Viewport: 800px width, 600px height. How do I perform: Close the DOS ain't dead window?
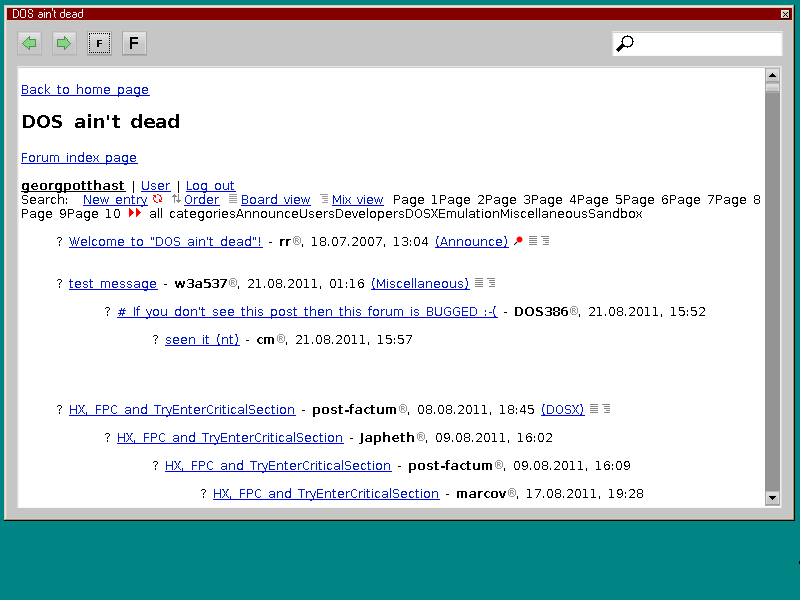[785, 14]
